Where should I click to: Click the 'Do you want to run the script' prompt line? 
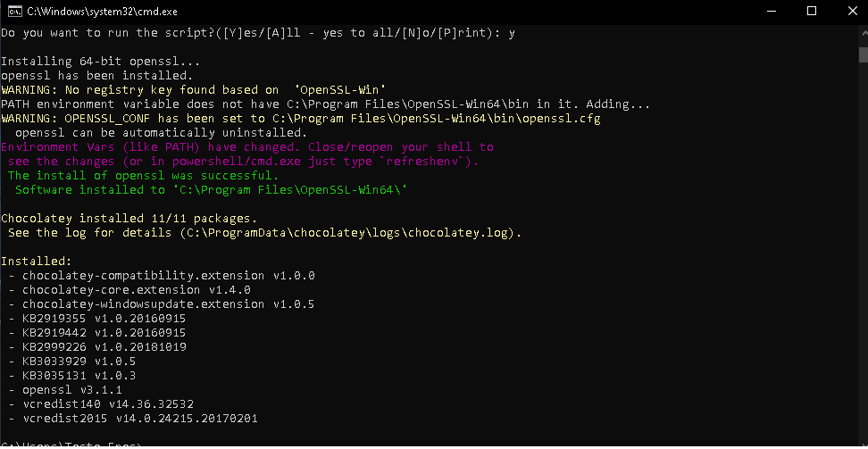(258, 33)
